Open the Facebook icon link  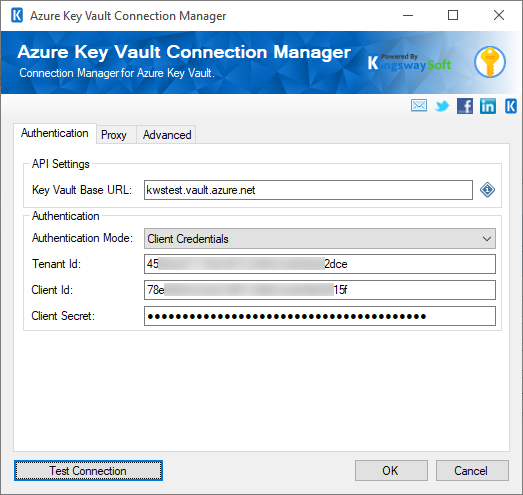coord(465,106)
